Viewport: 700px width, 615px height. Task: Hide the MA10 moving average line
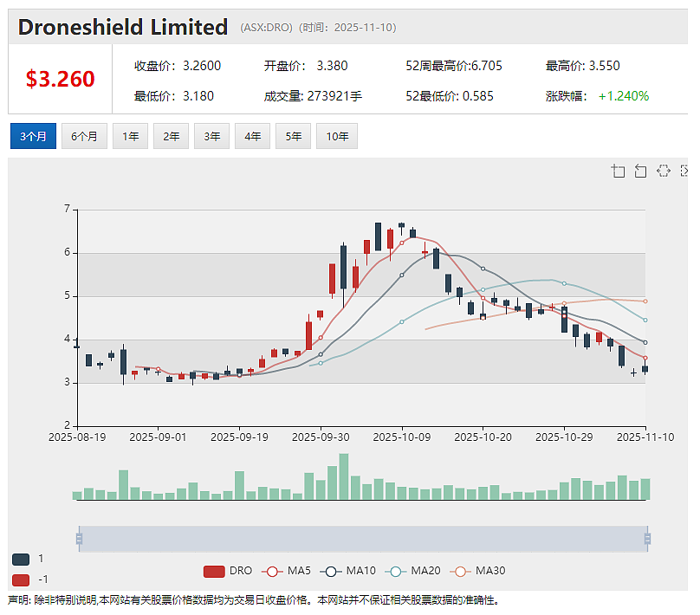coord(347,571)
